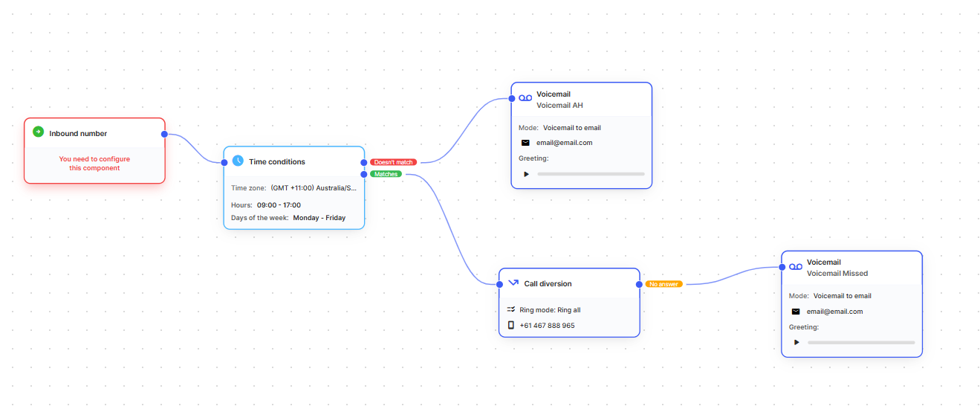Click the Voicemail Missed voicemail icon
This screenshot has width=980, height=409.
click(796, 267)
